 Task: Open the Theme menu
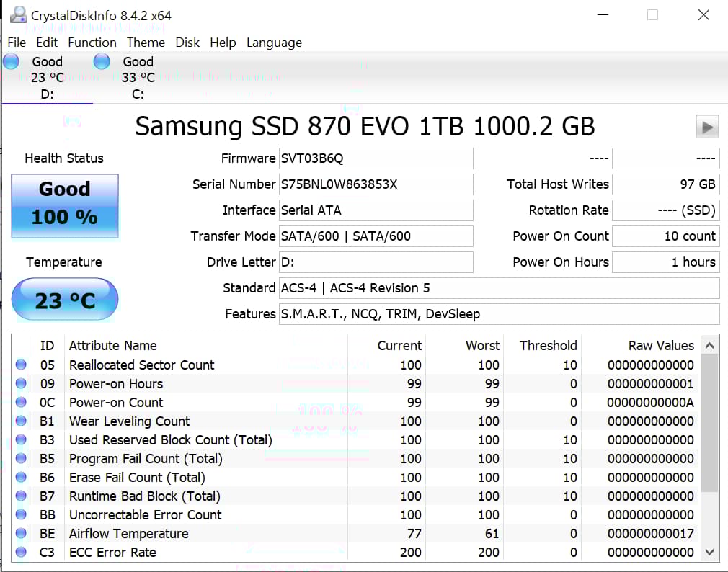coord(146,43)
